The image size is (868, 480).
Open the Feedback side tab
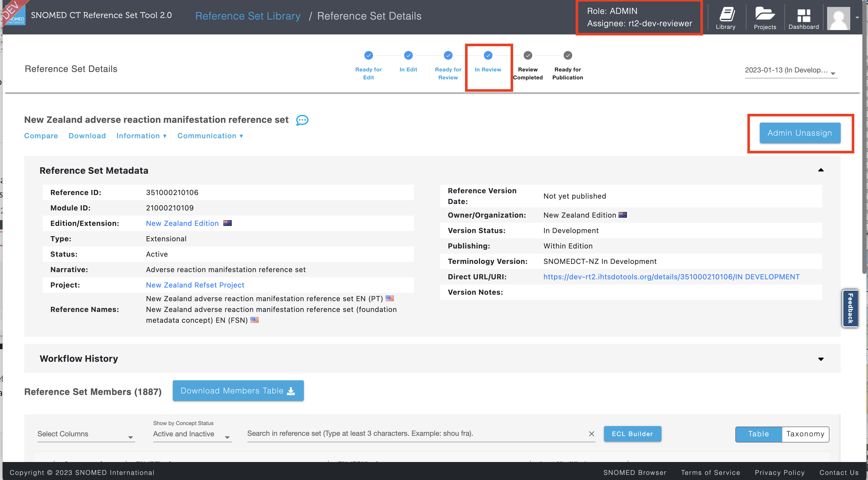(x=850, y=308)
